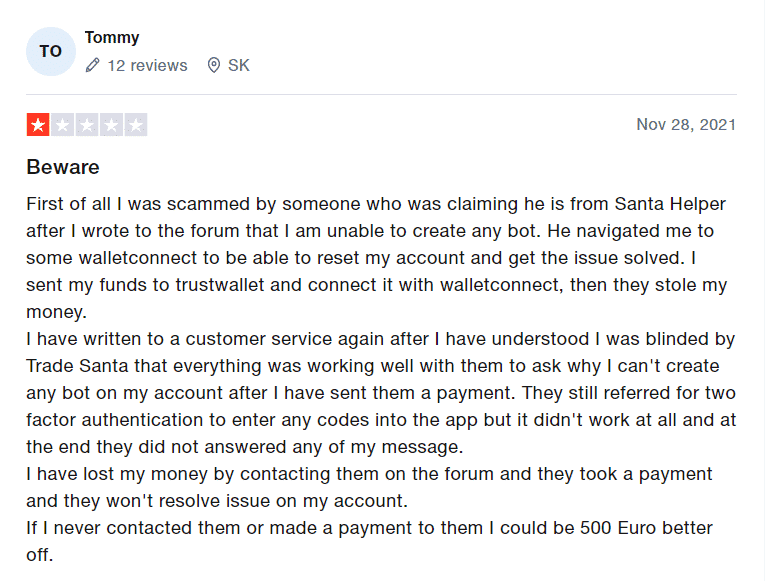This screenshot has width=765, height=581.
Task: Click the location pin icon
Action: tap(214, 65)
